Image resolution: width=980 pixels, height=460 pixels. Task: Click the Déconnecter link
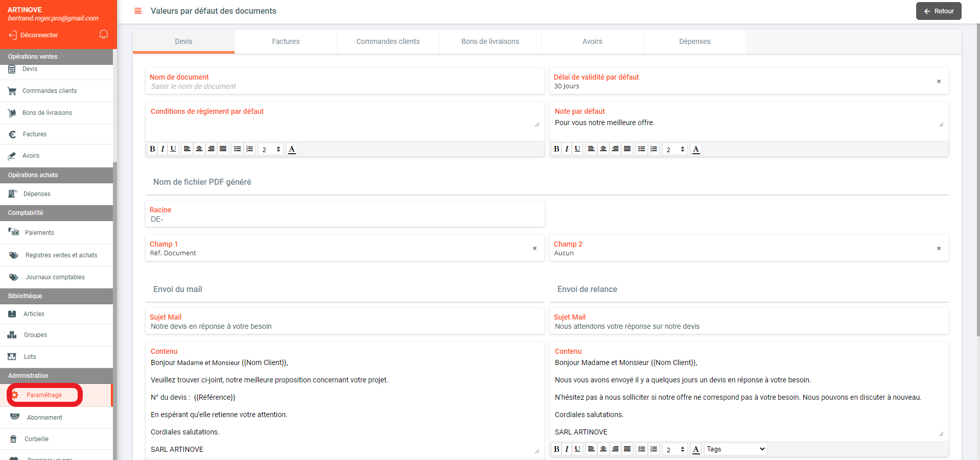click(39, 35)
